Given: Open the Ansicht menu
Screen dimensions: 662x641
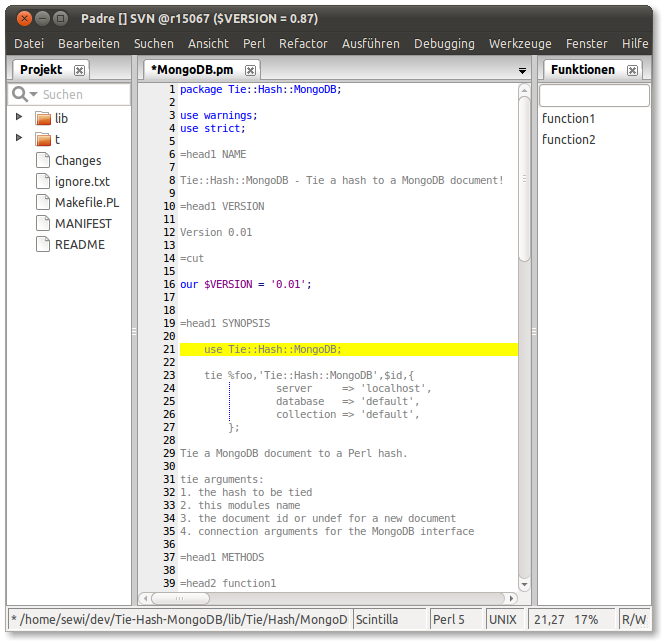Looking at the screenshot, I should [x=208, y=43].
